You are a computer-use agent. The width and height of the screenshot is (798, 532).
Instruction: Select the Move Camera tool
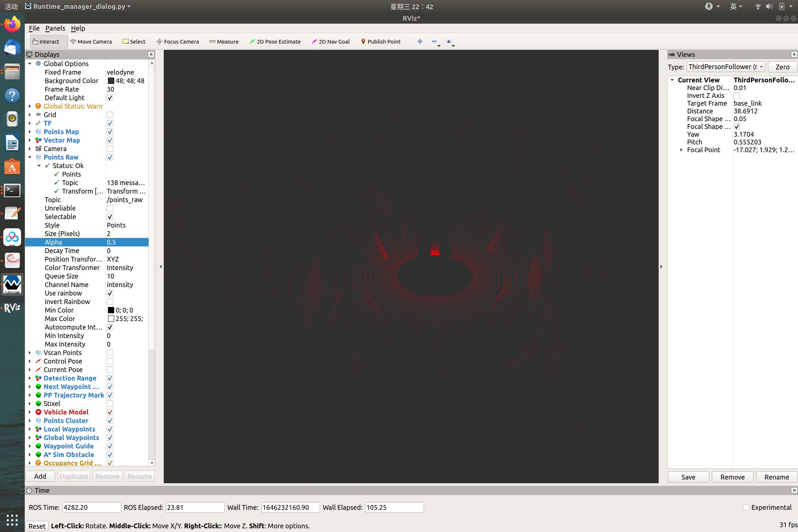coord(91,41)
